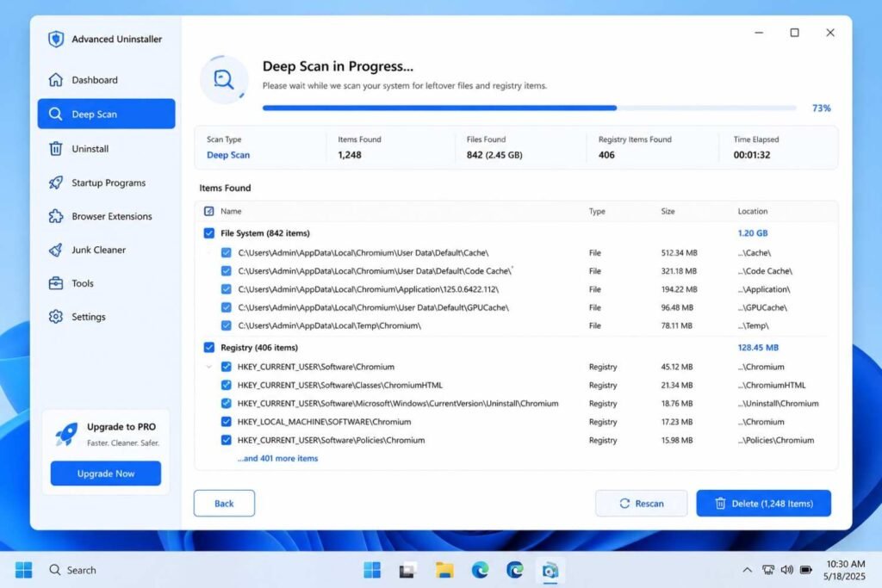Open the Uninstall section
882x588 pixels.
tap(106, 148)
